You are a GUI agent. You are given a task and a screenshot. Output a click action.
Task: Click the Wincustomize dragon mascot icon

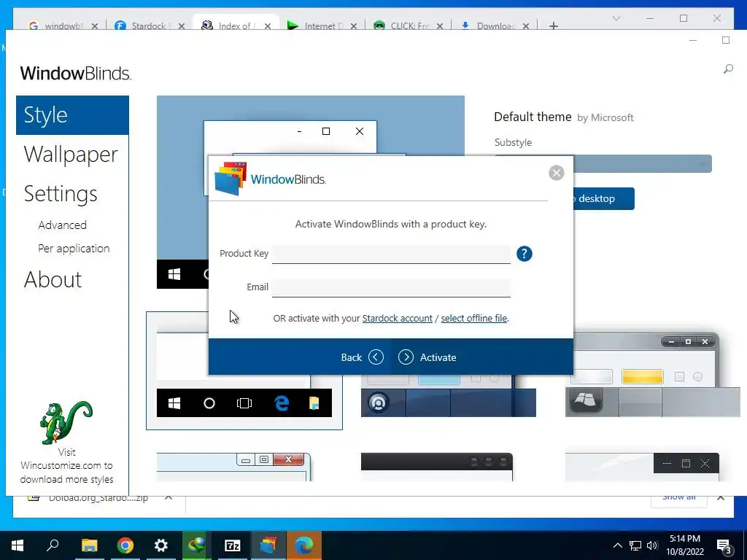coord(66,422)
